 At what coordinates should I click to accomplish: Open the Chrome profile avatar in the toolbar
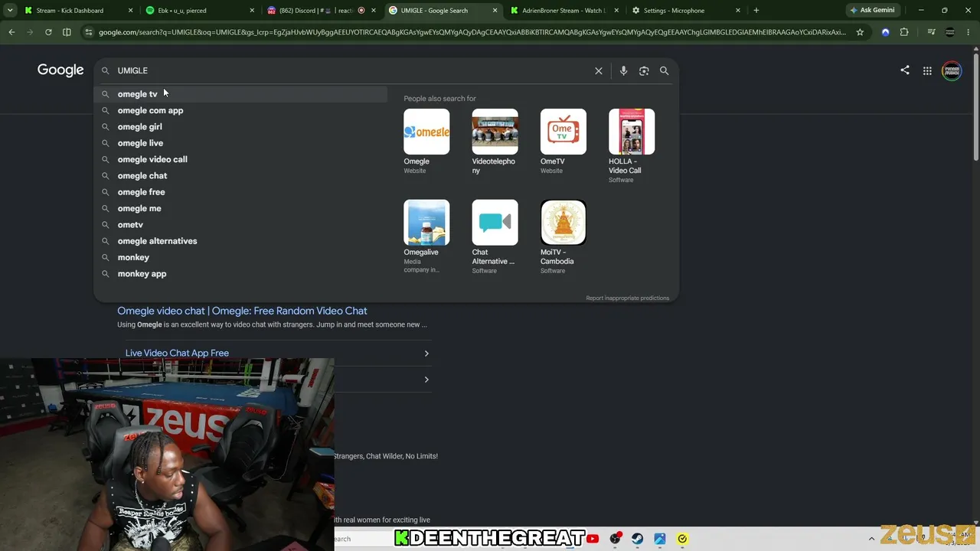coord(950,32)
